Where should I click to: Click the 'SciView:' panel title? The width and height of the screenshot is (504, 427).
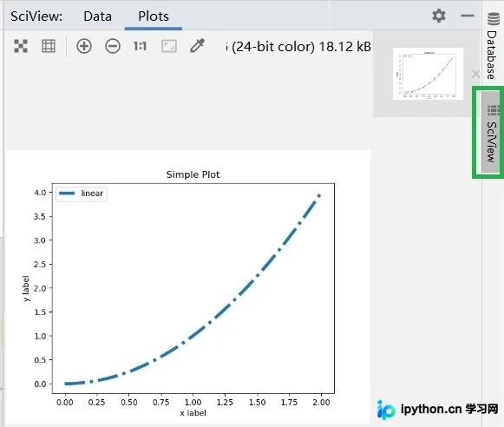tap(36, 16)
